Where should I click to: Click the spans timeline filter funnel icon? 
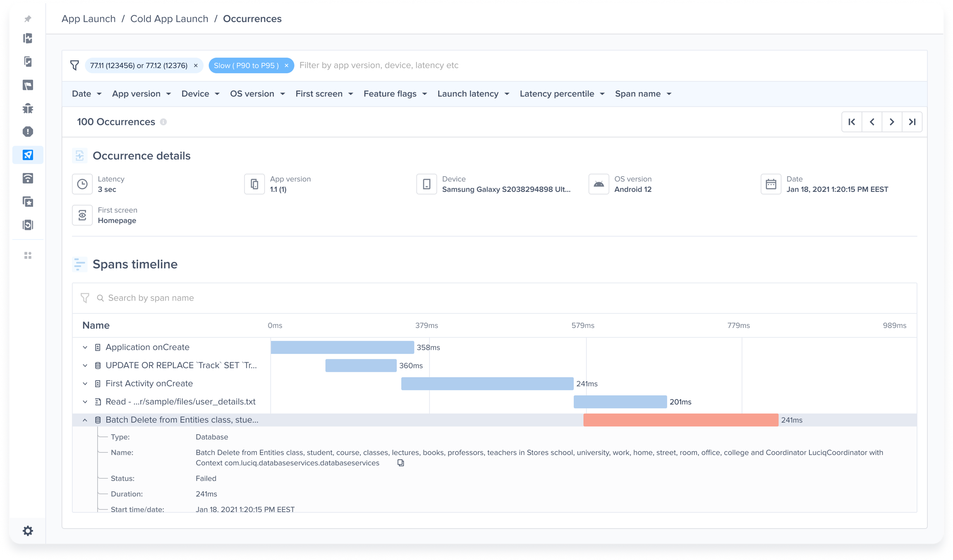[85, 298]
